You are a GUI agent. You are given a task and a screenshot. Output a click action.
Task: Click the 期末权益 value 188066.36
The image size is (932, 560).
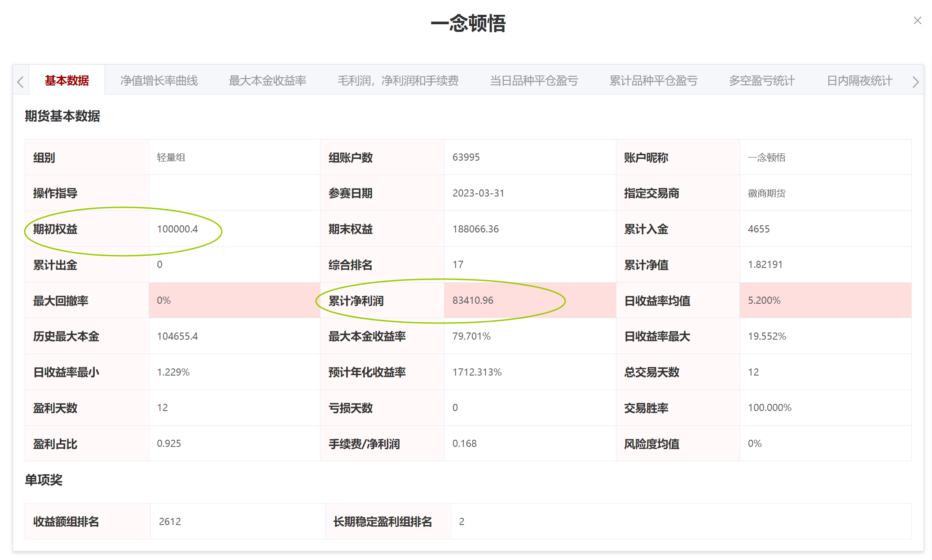pos(475,229)
